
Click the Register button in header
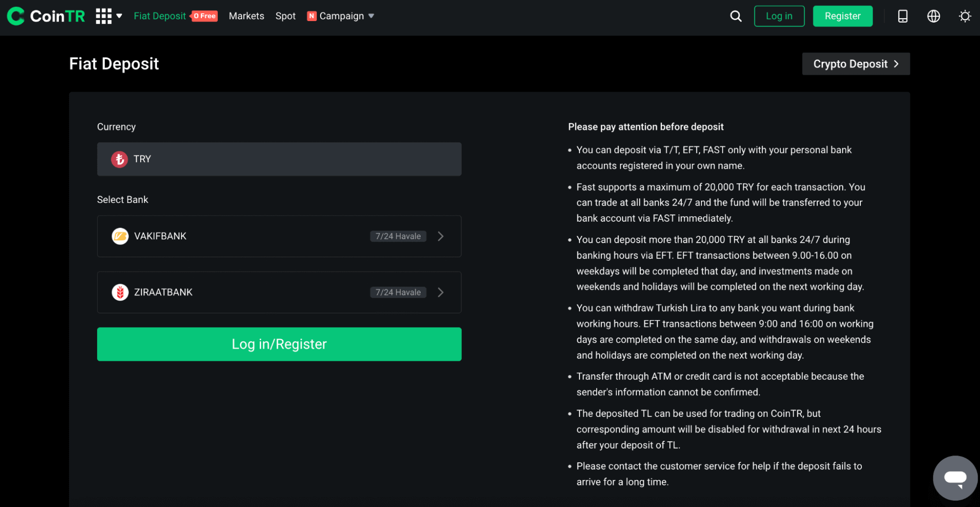842,16
